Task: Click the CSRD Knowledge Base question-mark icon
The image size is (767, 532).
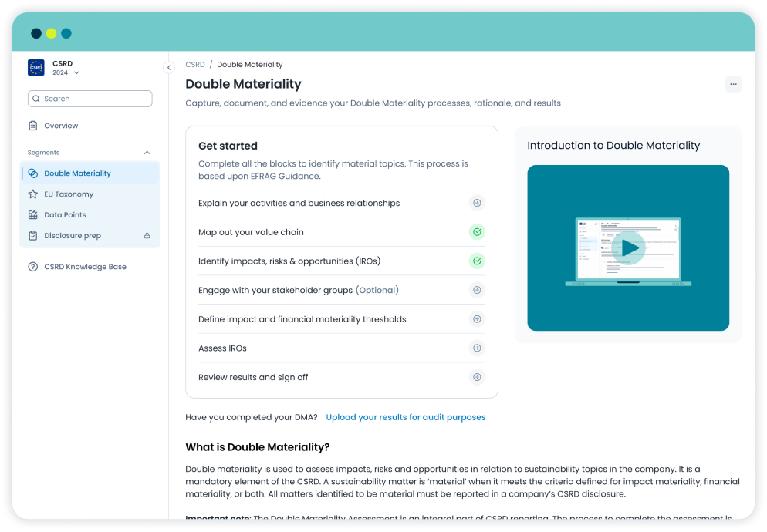Action: 32,267
